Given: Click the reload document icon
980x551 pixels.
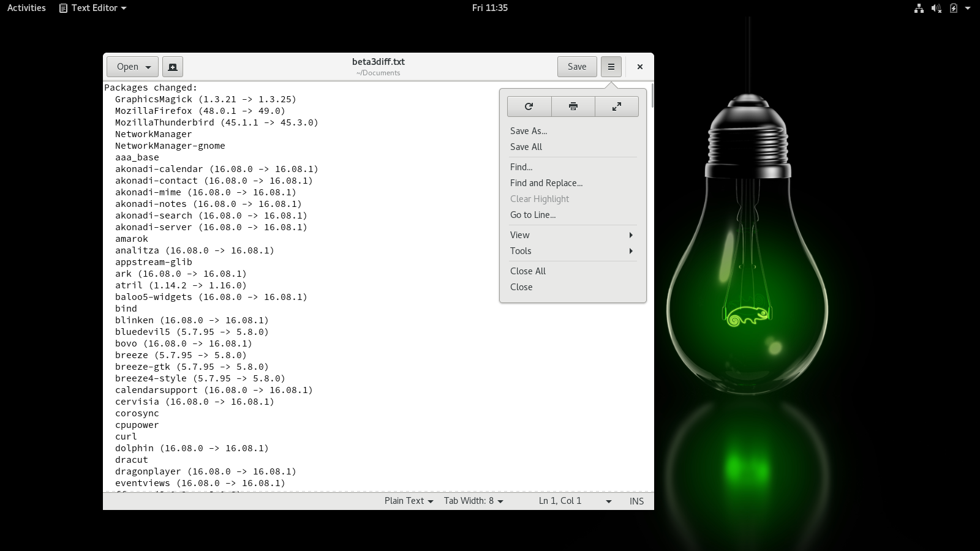Looking at the screenshot, I should coord(529,107).
